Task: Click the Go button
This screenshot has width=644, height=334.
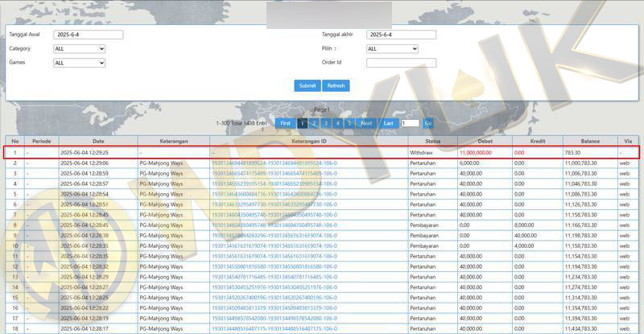Action: (x=428, y=123)
